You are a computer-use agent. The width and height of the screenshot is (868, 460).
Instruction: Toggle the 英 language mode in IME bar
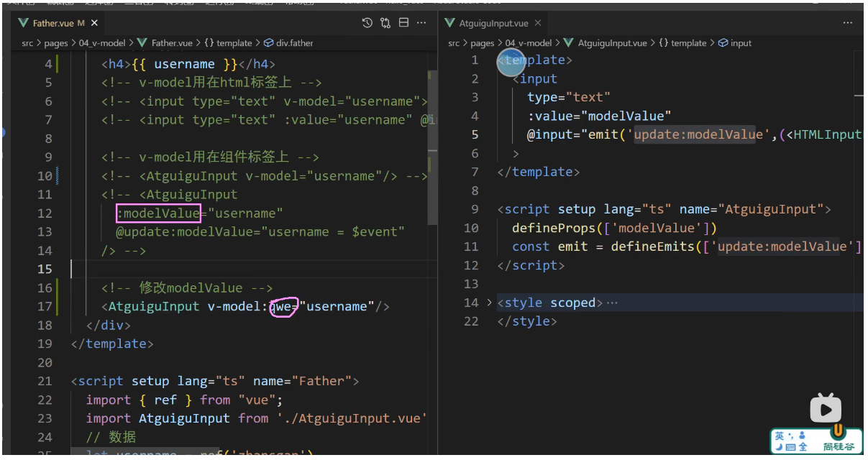(780, 436)
